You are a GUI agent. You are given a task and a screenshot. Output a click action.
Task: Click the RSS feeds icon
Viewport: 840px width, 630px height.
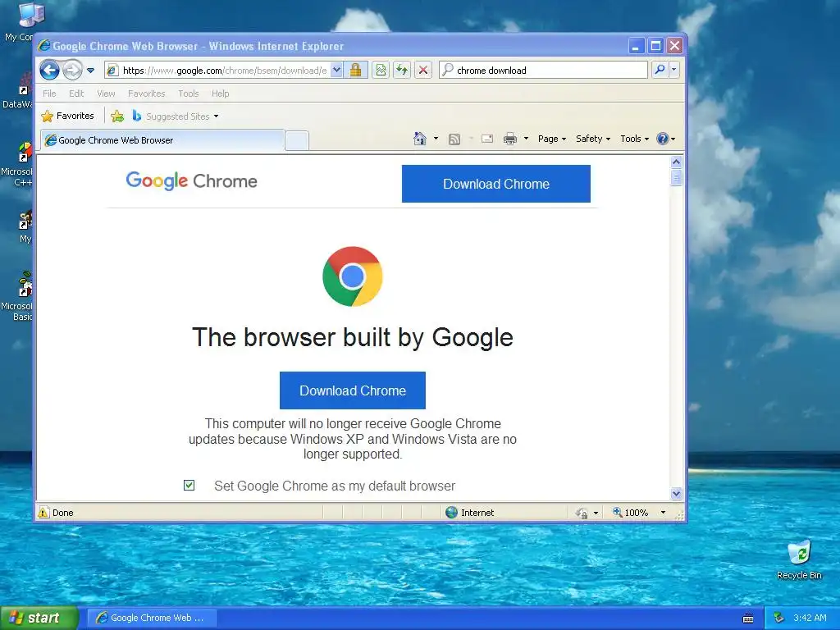click(454, 139)
